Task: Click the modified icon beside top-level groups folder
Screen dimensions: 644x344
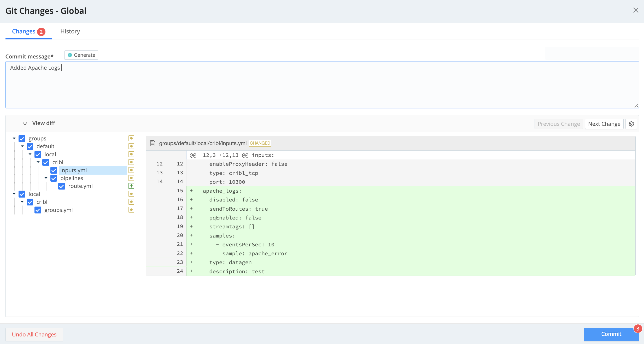Action: (131, 138)
